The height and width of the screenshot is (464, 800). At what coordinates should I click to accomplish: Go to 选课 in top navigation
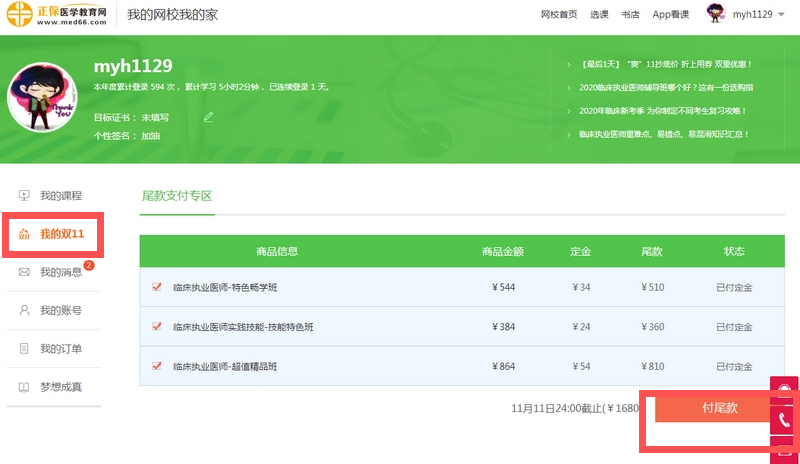(598, 15)
